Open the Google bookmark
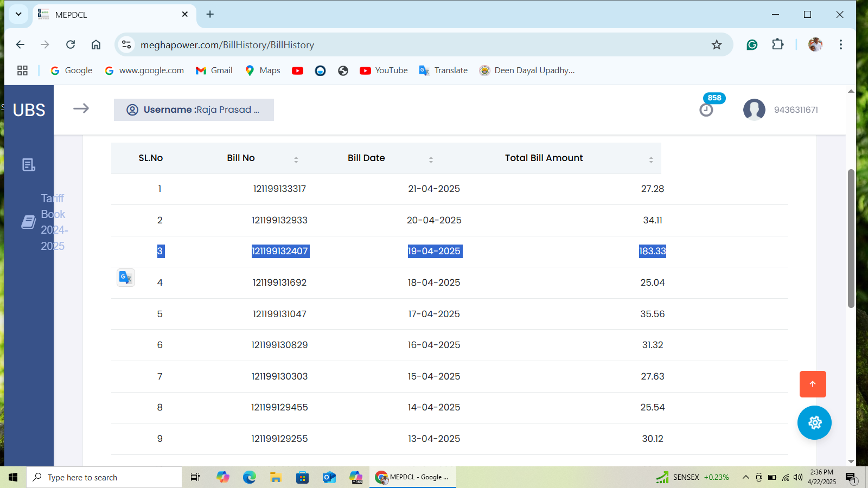Viewport: 868px width, 488px height. [71, 70]
